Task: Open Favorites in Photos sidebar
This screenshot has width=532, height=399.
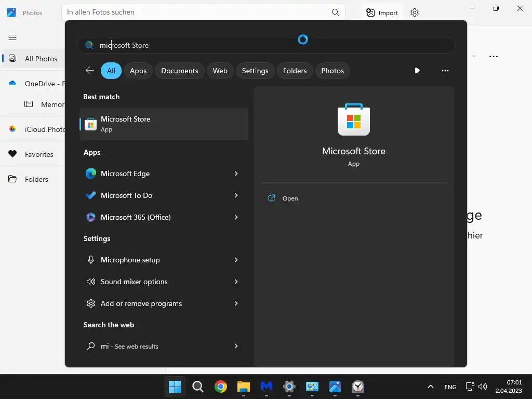Action: coord(33,154)
